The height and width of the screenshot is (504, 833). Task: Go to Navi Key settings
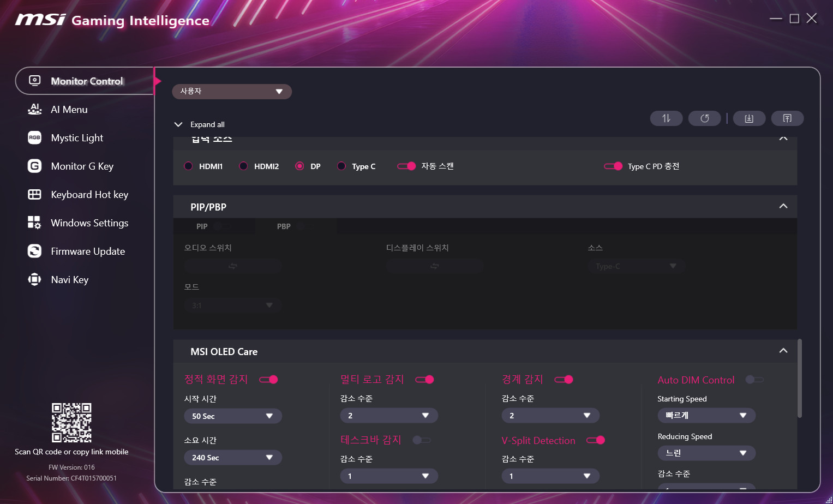point(69,280)
